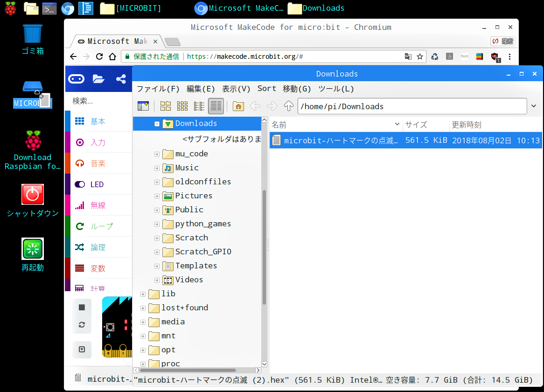Open file manager launcher in taskbar
The height and width of the screenshot is (392, 544).
click(31, 8)
